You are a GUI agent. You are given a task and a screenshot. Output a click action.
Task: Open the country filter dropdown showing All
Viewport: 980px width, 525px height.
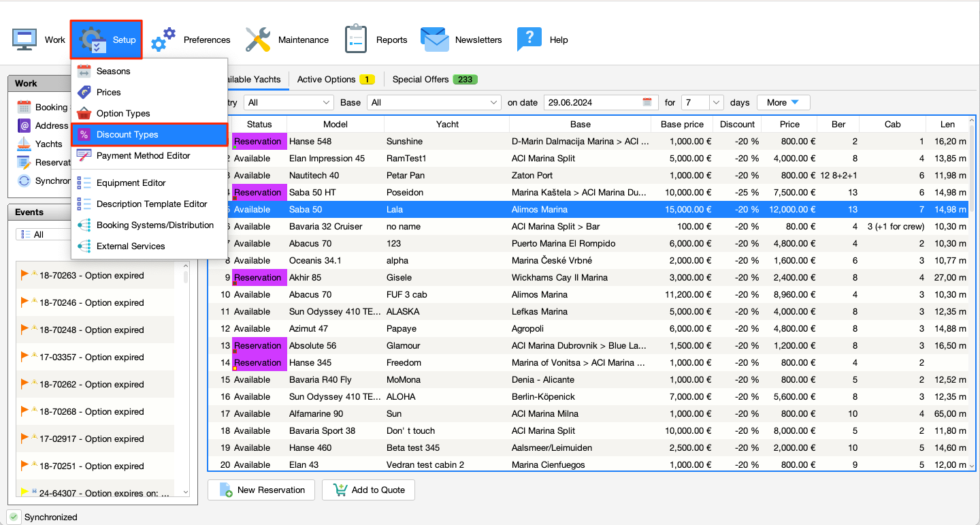[x=289, y=102]
